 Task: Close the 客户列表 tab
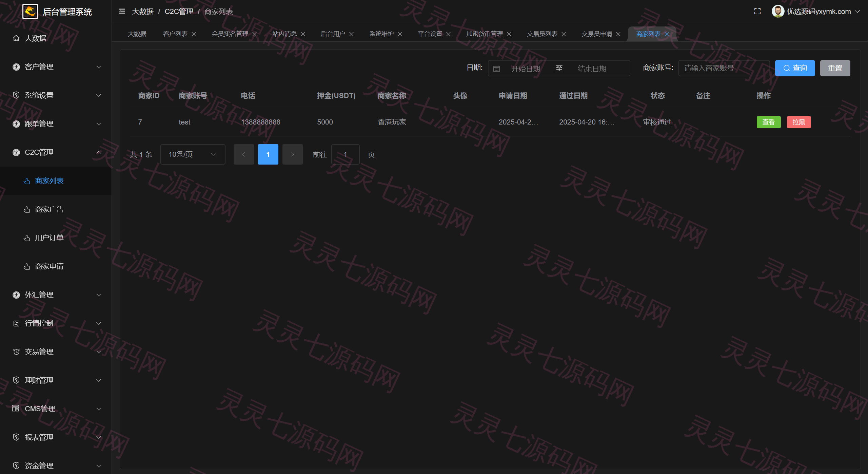pos(194,34)
